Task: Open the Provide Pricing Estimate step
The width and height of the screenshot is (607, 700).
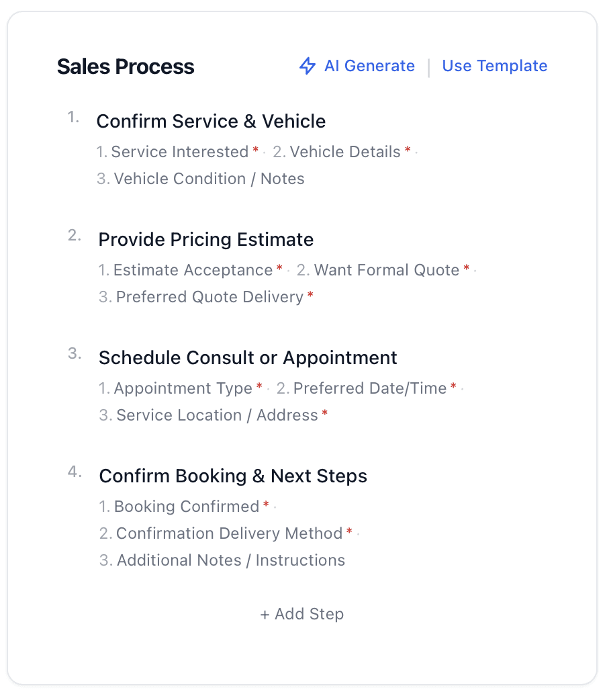Action: (205, 240)
